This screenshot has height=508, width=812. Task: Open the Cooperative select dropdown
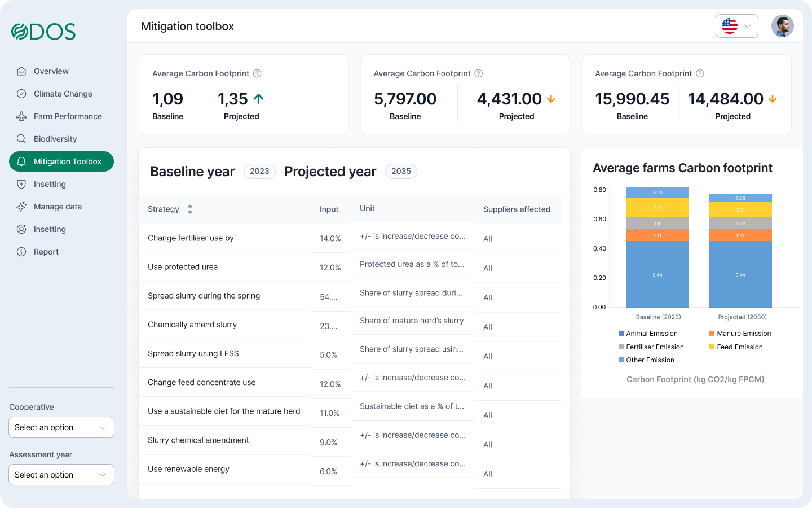point(61,427)
